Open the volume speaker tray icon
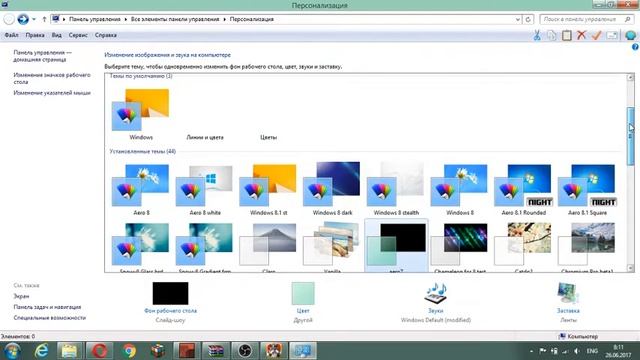This screenshot has height=360, width=640. 577,351
